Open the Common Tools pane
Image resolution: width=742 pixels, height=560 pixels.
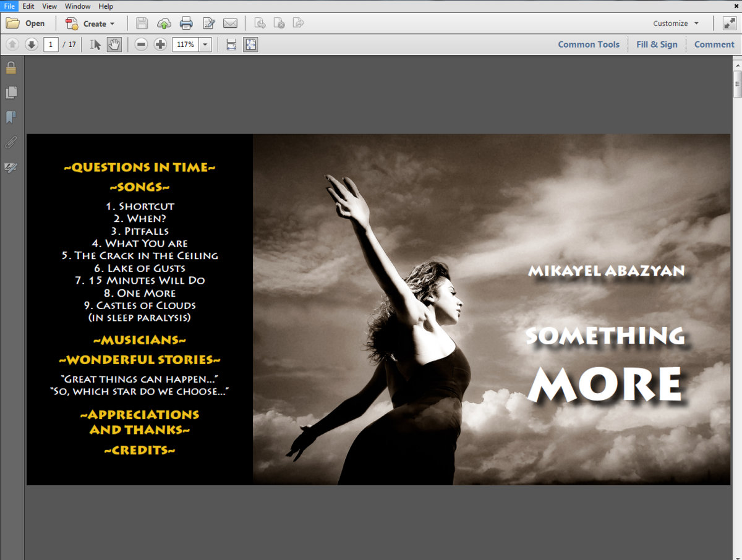coord(588,45)
